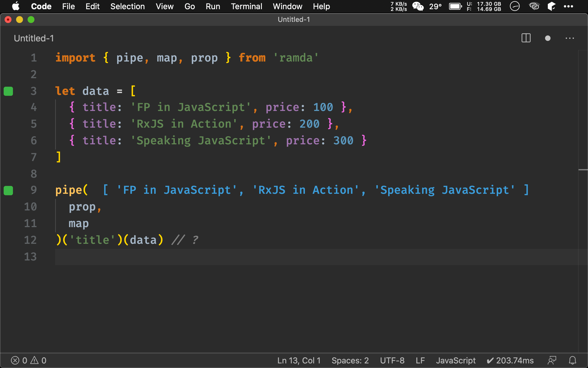Click the // ? comment on line 12

tap(185, 240)
